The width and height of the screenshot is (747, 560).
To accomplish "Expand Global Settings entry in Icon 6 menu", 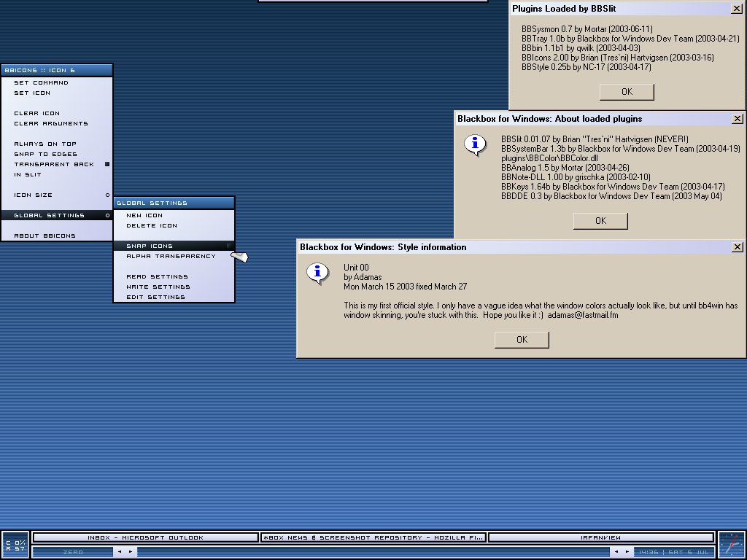I will tap(57, 216).
